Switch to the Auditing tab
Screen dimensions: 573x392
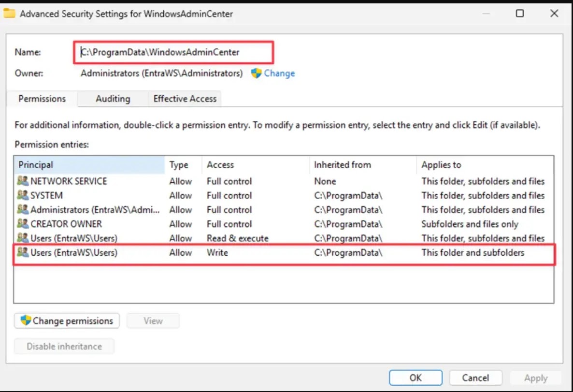tap(113, 99)
